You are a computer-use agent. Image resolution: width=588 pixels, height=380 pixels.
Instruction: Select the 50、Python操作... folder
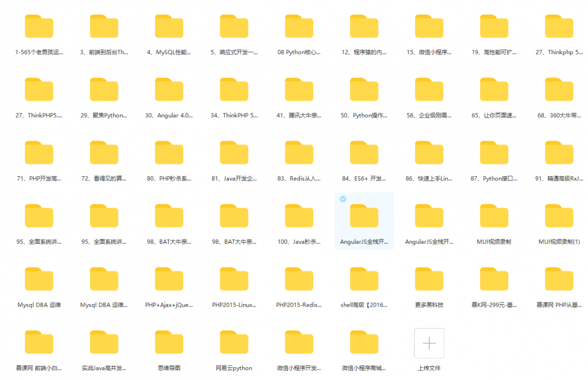(364, 89)
